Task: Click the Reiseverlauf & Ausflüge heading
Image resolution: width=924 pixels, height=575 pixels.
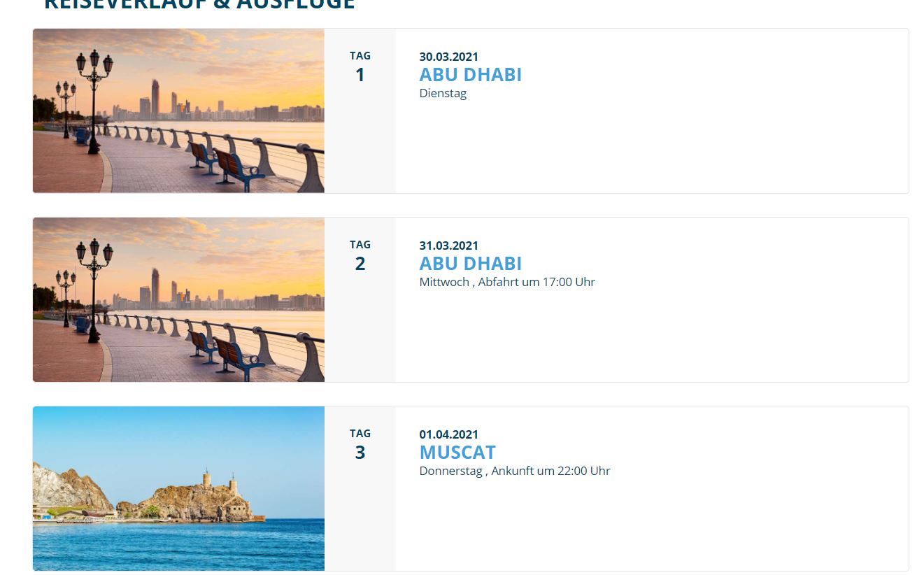Action: click(199, 4)
